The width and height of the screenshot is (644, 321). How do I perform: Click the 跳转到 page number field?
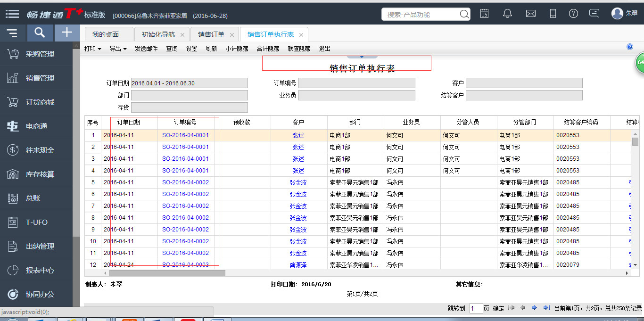click(476, 308)
